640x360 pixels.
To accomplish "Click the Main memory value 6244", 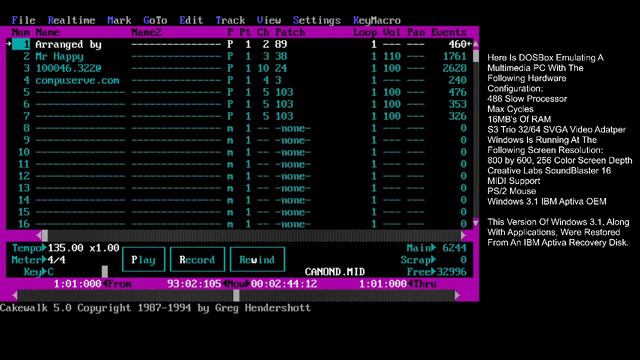I will click(455, 248).
